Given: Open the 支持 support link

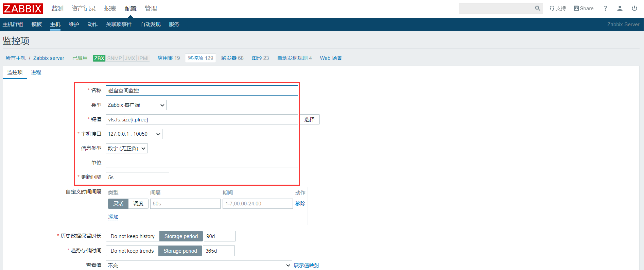Looking at the screenshot, I should pos(558,9).
